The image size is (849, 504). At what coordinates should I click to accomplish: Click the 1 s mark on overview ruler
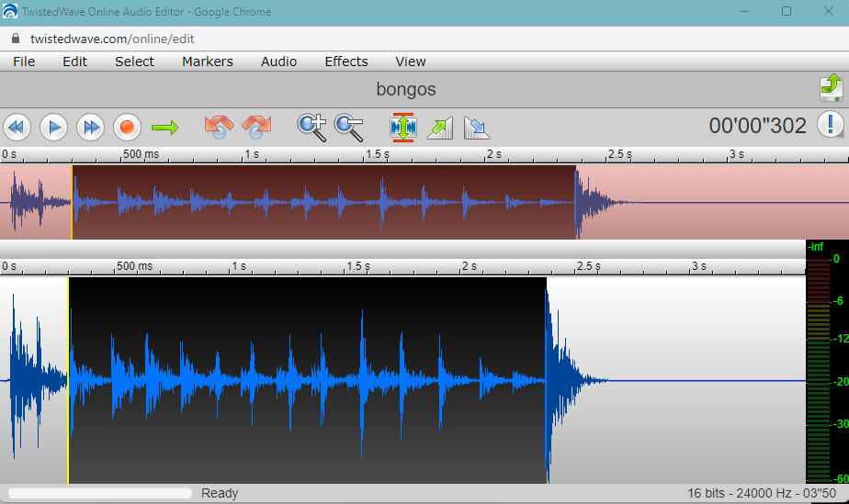(x=251, y=154)
